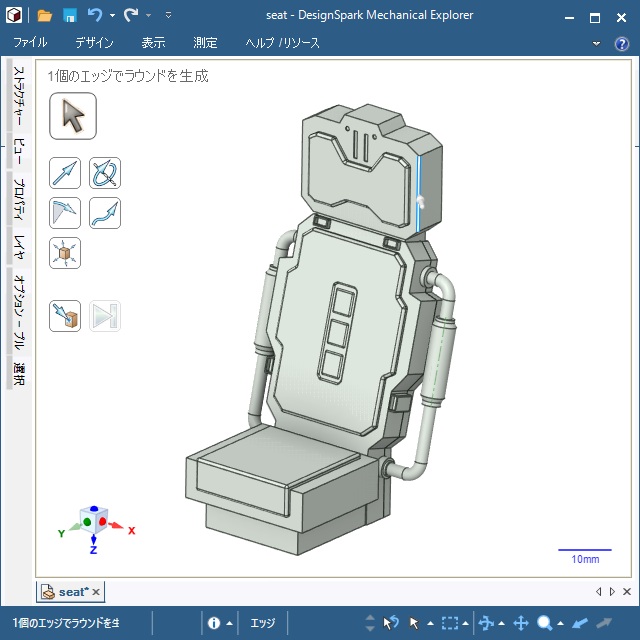Click the Save disk icon
640x640 pixels.
point(70,16)
